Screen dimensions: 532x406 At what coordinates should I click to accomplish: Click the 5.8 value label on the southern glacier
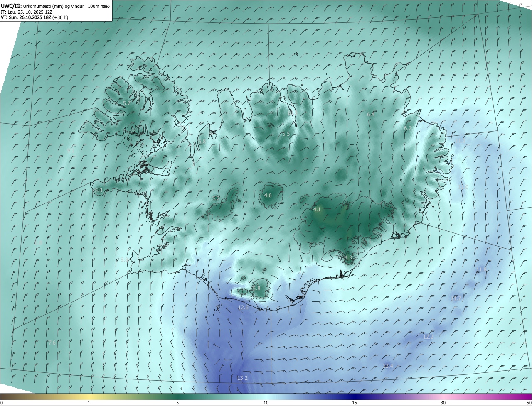[256, 288]
